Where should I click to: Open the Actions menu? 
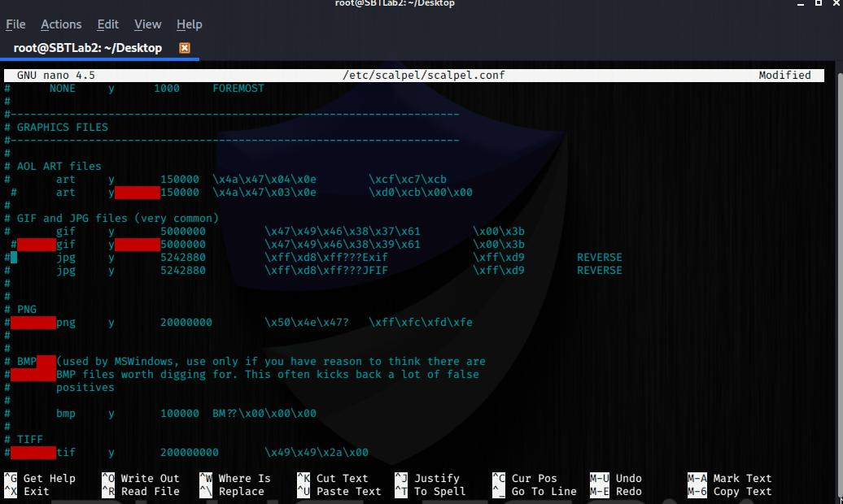click(61, 24)
